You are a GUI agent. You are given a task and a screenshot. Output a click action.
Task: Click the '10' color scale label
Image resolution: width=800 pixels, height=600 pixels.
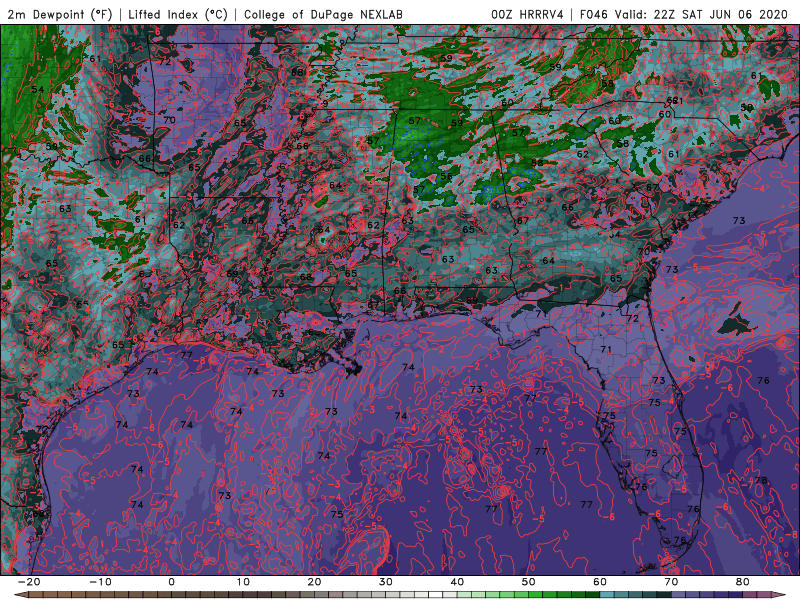pyautogui.click(x=243, y=582)
